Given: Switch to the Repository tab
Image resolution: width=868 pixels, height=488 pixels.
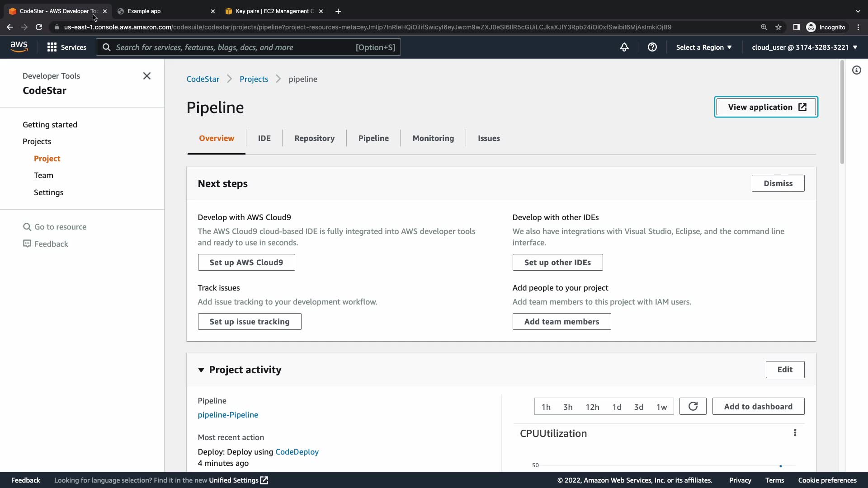Looking at the screenshot, I should (x=314, y=138).
